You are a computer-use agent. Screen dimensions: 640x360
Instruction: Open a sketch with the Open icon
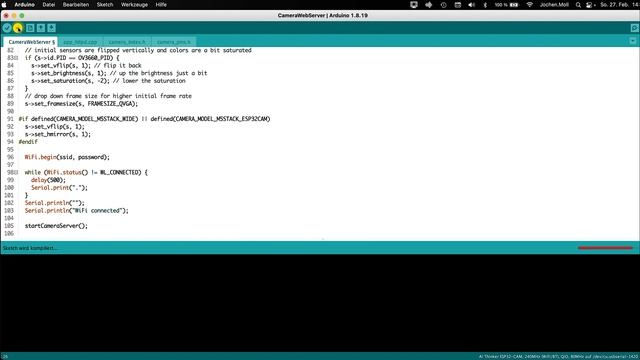pyautogui.click(x=41, y=28)
